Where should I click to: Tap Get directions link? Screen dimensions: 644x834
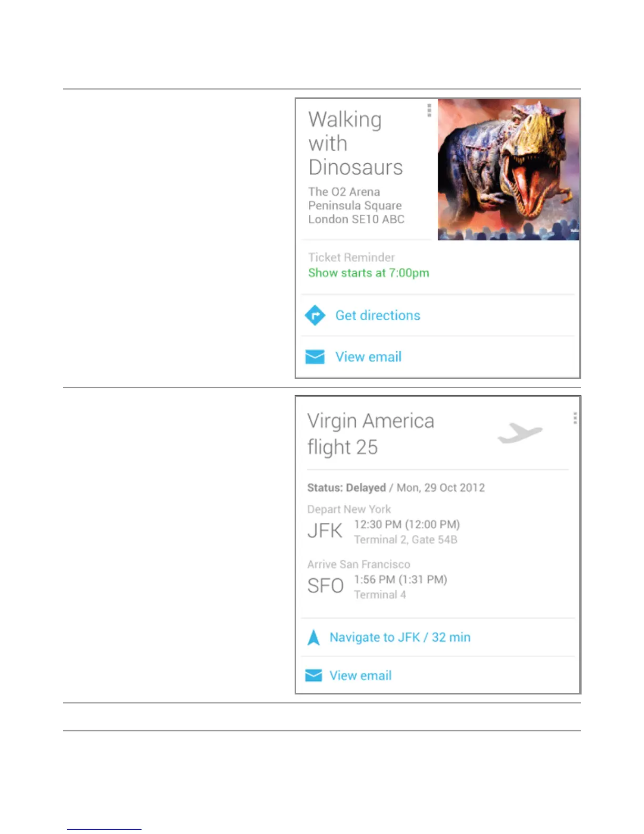click(x=378, y=315)
